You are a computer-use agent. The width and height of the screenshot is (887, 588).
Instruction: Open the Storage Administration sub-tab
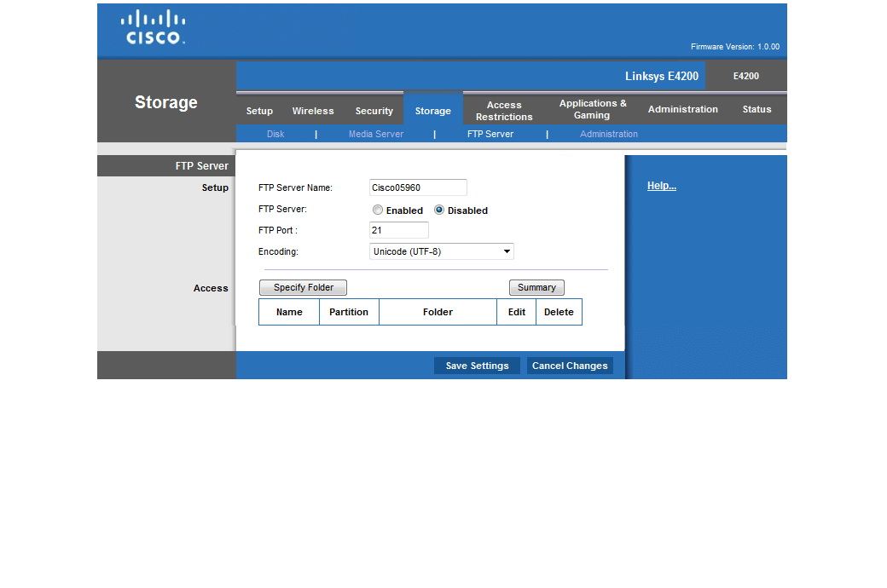pyautogui.click(x=608, y=134)
